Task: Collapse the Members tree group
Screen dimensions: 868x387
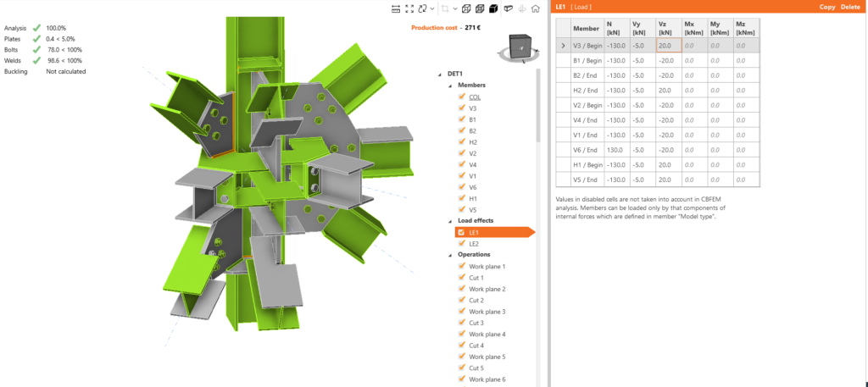Action: click(x=451, y=86)
